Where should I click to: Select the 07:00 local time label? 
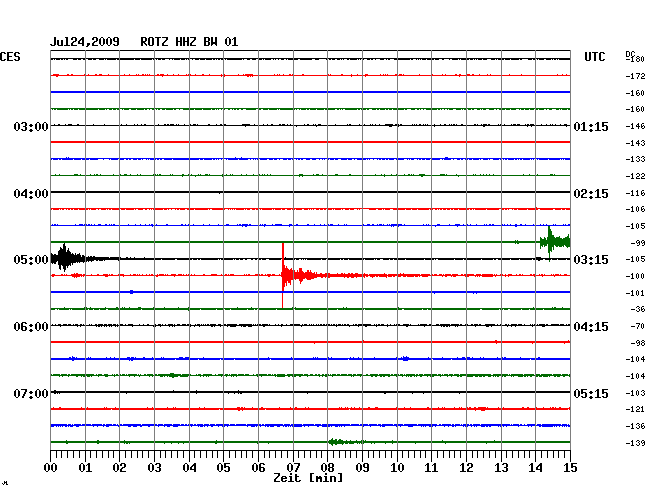(x=31, y=393)
